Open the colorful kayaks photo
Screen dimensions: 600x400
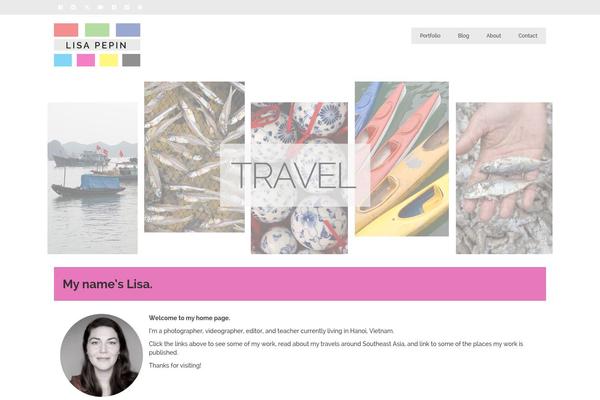pyautogui.click(x=402, y=158)
